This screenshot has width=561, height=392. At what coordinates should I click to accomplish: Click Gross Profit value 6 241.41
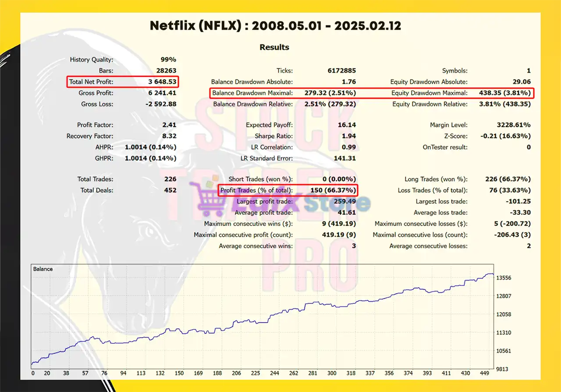(163, 93)
